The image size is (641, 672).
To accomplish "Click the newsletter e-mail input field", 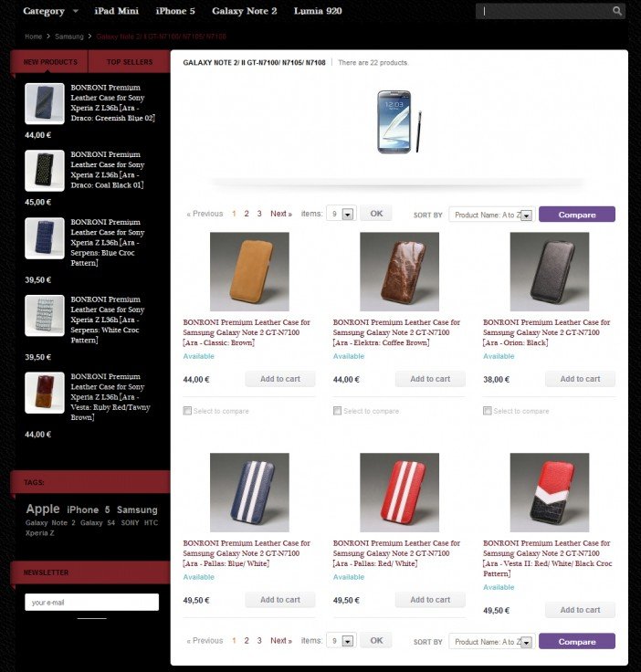I will 91,602.
